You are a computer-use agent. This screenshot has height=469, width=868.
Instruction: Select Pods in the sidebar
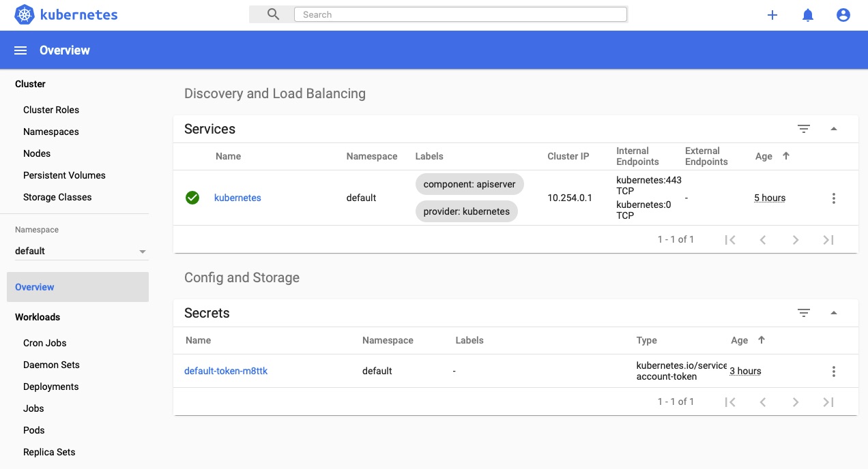pyautogui.click(x=33, y=430)
